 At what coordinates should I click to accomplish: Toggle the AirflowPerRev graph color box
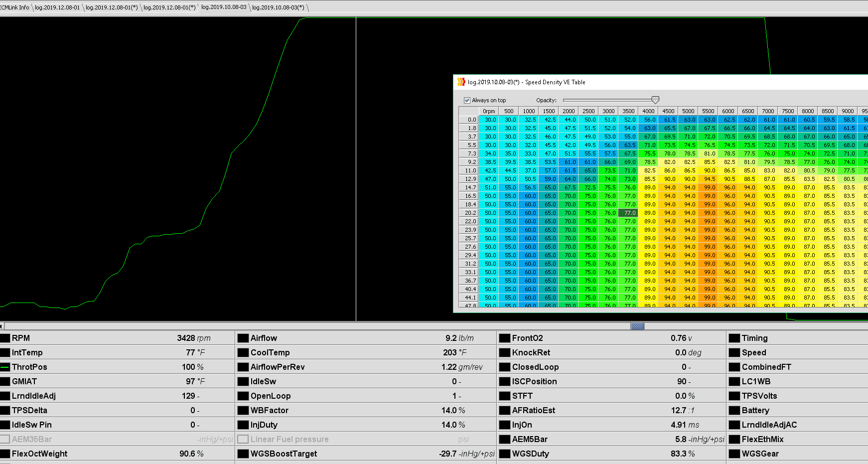tap(243, 367)
